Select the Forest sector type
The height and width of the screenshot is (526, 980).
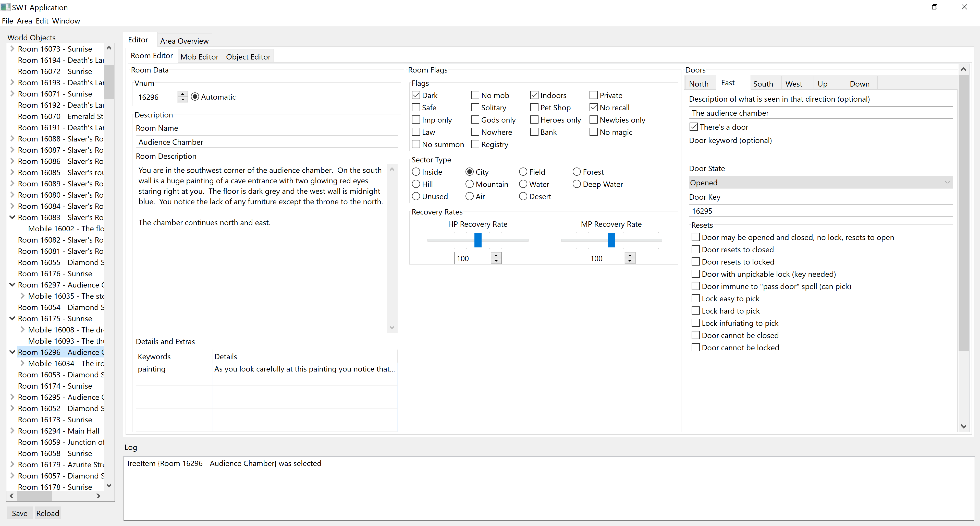tap(577, 172)
